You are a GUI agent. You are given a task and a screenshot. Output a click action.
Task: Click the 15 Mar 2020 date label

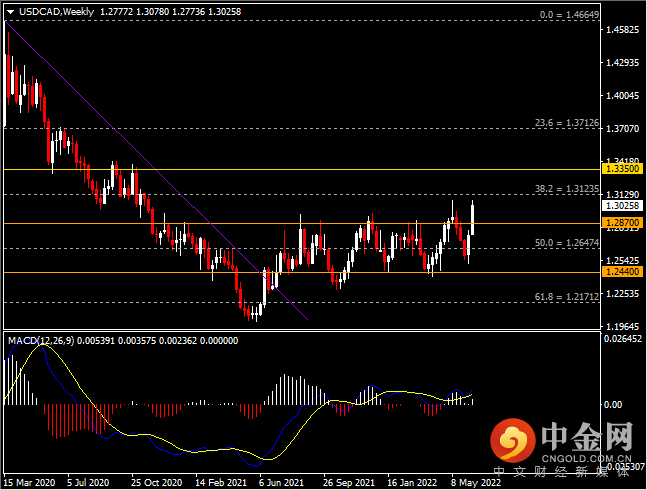coord(28,480)
